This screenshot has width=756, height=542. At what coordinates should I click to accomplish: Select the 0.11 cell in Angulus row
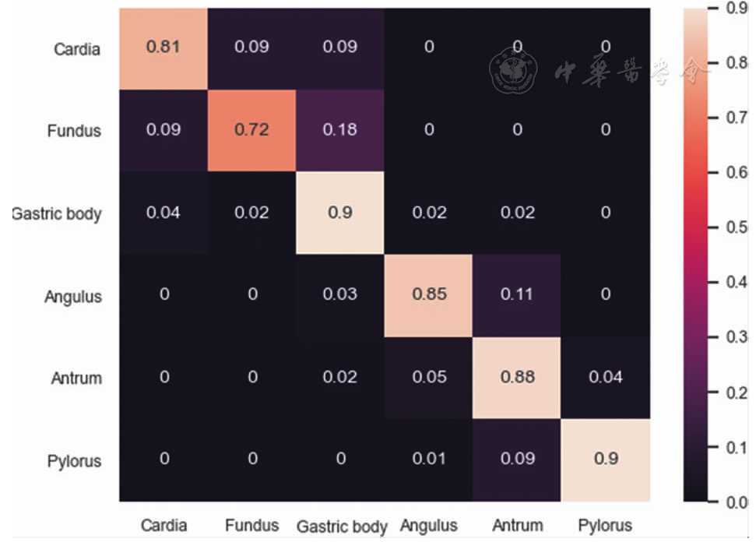(518, 294)
